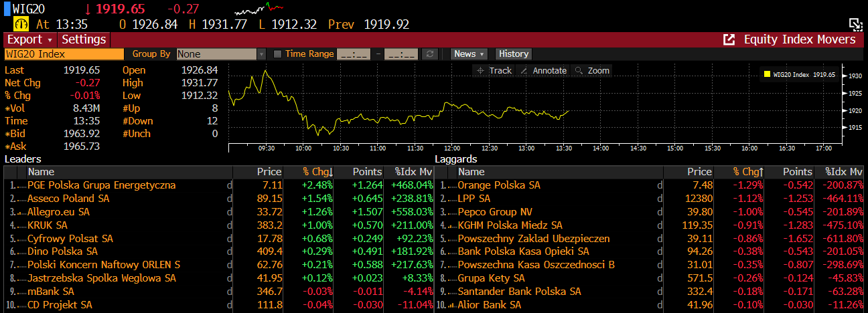
Task: Activate the Annotate pencil tool
Action: [543, 70]
